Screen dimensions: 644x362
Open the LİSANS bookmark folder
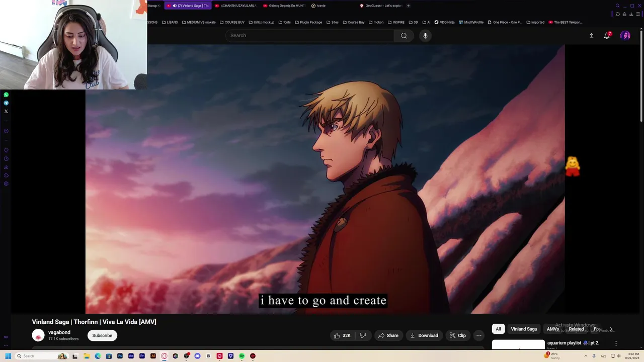(170, 22)
